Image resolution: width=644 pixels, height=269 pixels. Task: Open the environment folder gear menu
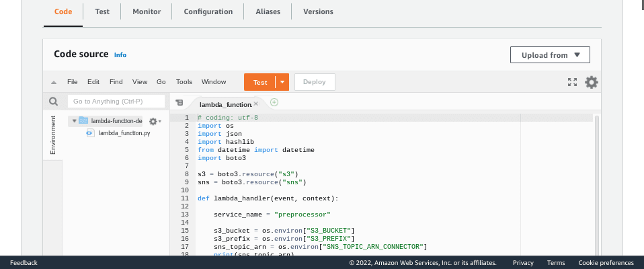click(155, 121)
